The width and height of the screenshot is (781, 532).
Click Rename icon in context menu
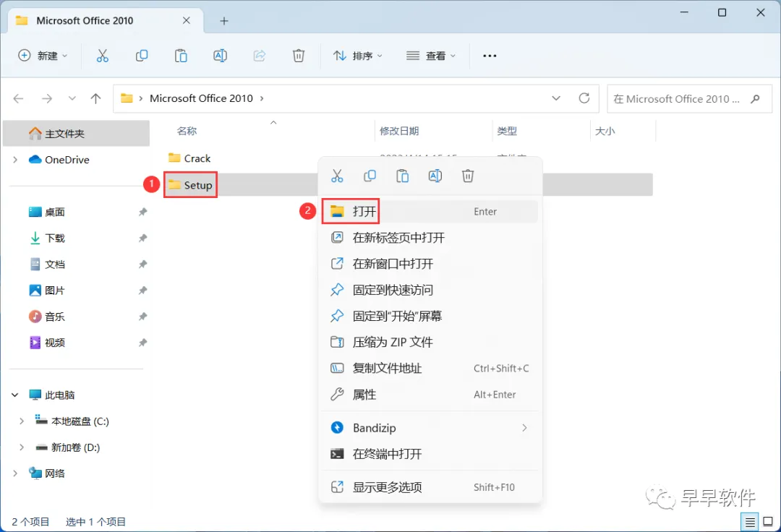[435, 176]
